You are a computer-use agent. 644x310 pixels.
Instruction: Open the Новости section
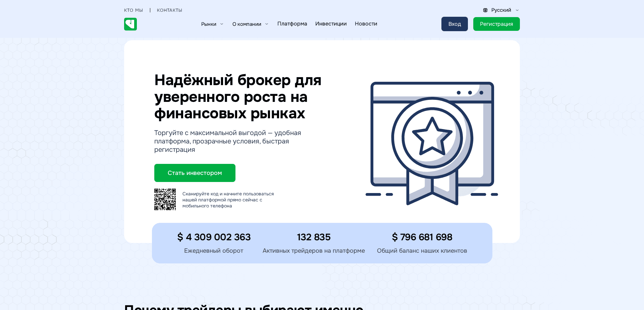pos(366,24)
